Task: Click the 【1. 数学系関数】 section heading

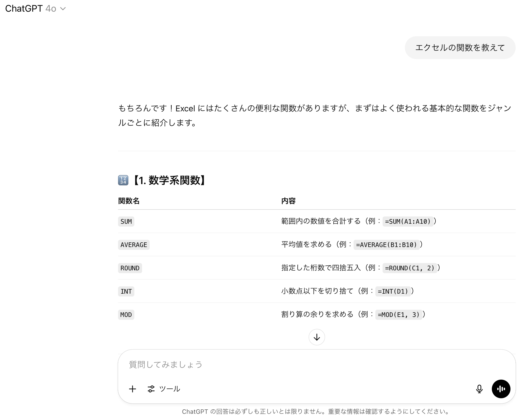Action: [x=169, y=180]
